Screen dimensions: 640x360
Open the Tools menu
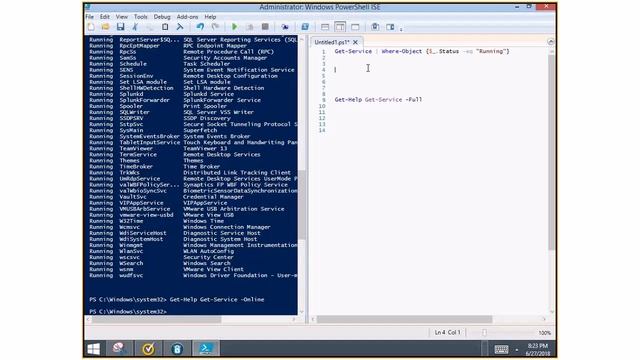pos(140,17)
